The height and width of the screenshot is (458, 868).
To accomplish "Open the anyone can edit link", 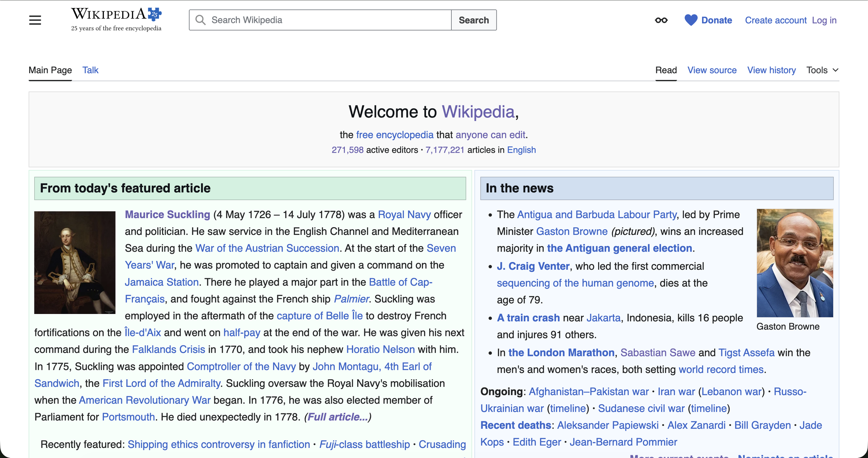I will (490, 135).
